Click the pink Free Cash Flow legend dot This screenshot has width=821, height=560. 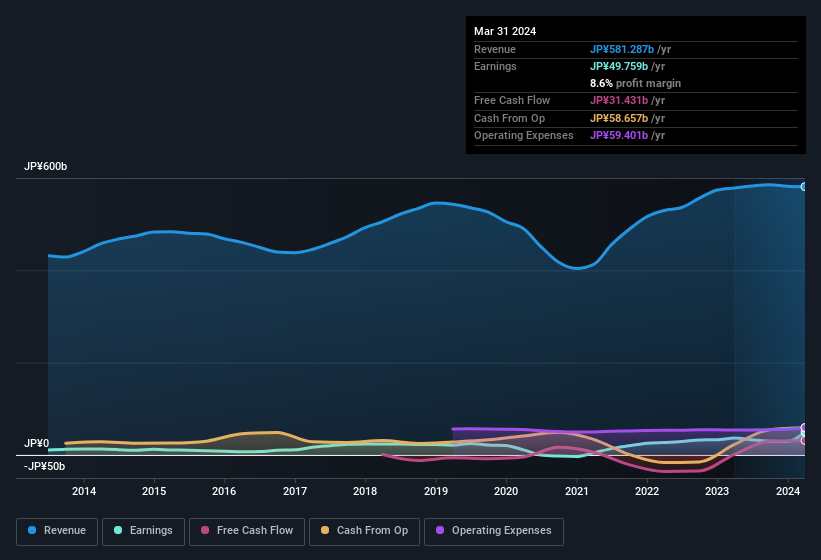[205, 531]
